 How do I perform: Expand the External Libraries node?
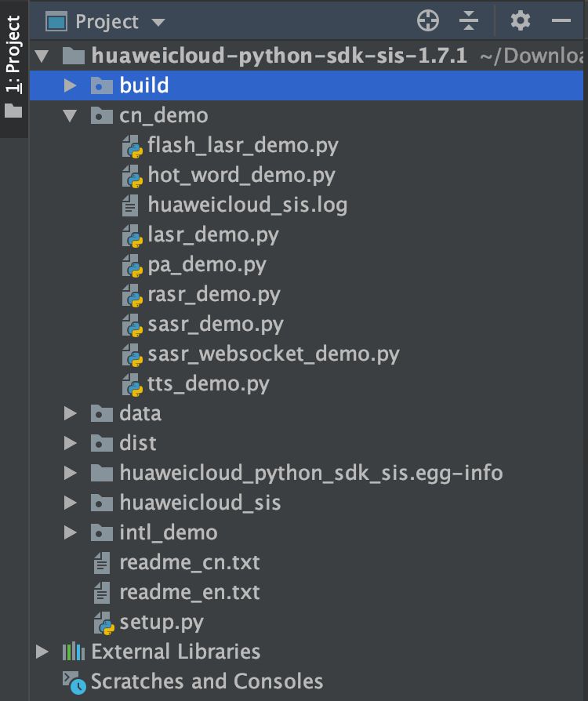pyautogui.click(x=42, y=652)
